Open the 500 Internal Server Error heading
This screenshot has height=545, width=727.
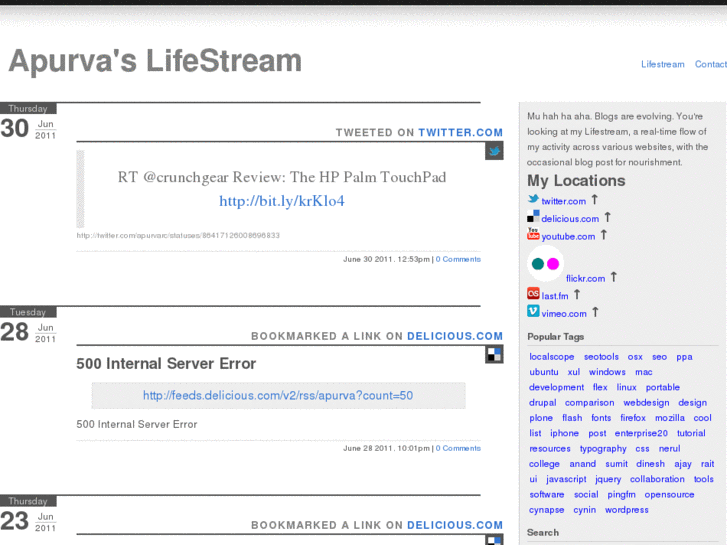pos(166,364)
